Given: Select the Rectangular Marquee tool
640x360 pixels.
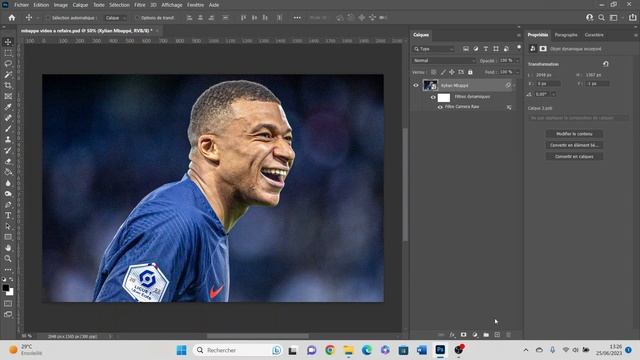Looking at the screenshot, I should point(8,53).
